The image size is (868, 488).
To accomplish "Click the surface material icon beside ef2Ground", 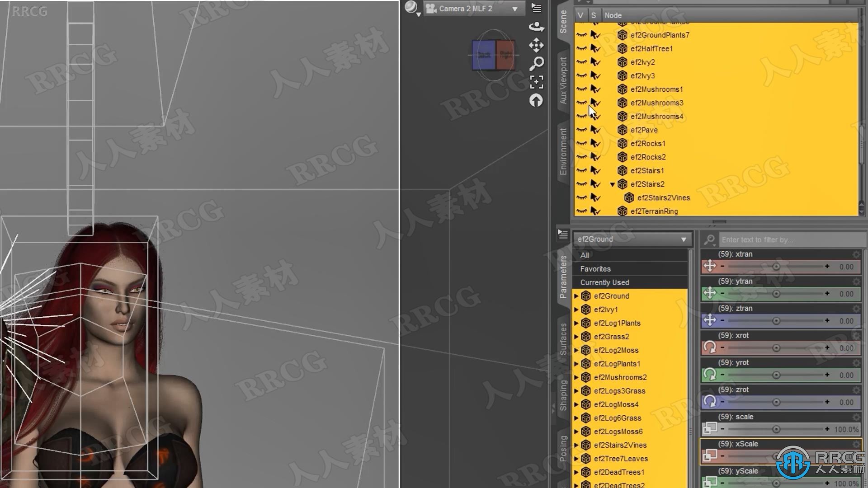I will [x=587, y=296].
